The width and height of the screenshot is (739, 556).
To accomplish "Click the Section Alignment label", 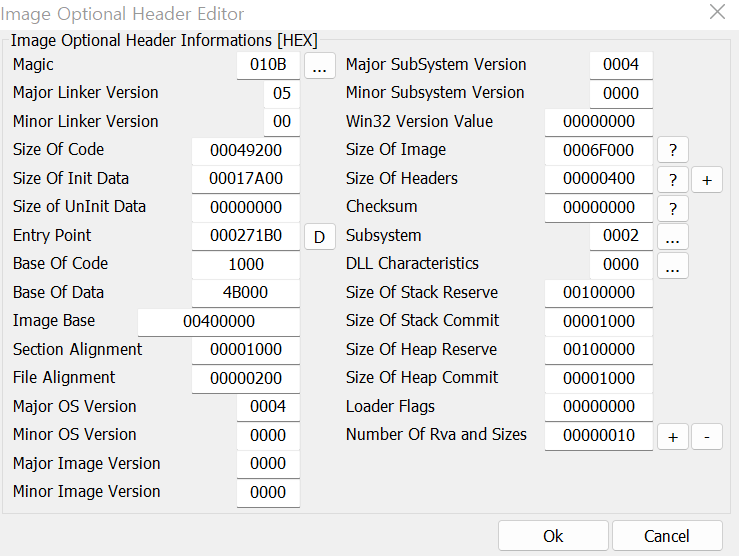I will pos(77,350).
